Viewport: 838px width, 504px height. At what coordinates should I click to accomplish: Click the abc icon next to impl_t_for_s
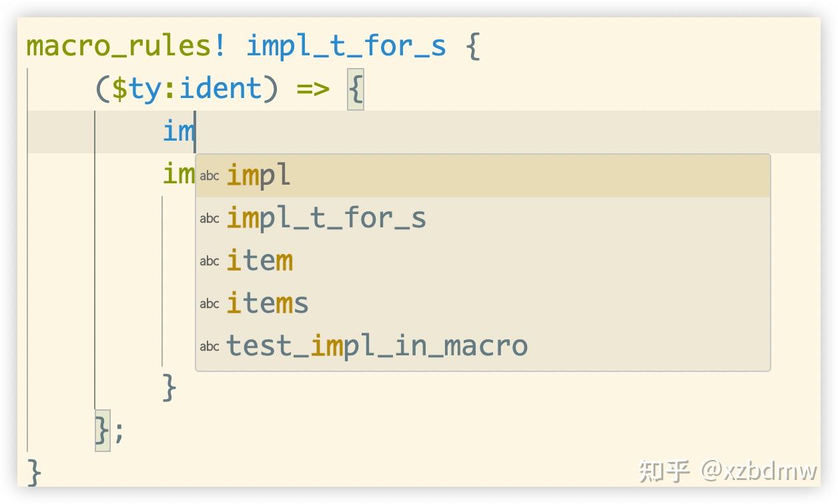(209, 218)
